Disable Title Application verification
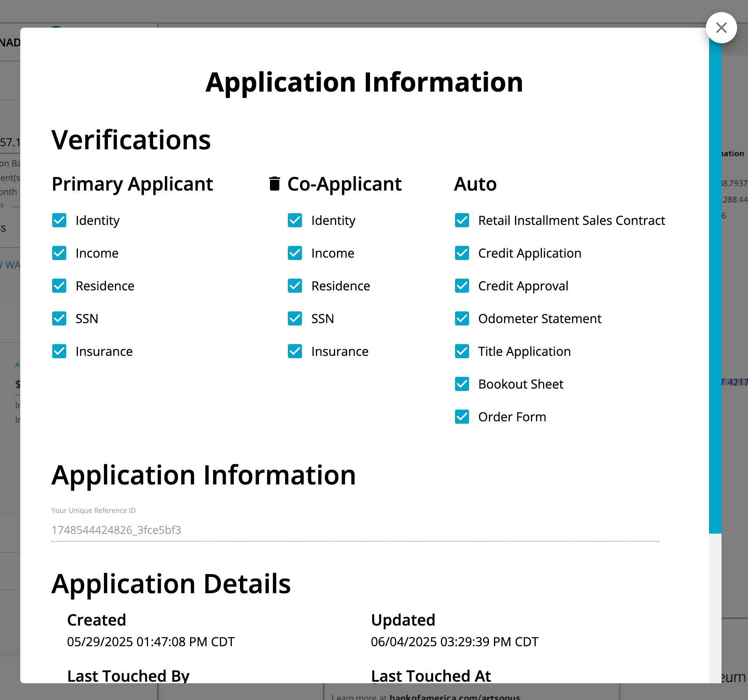Image resolution: width=748 pixels, height=700 pixels. (x=462, y=351)
